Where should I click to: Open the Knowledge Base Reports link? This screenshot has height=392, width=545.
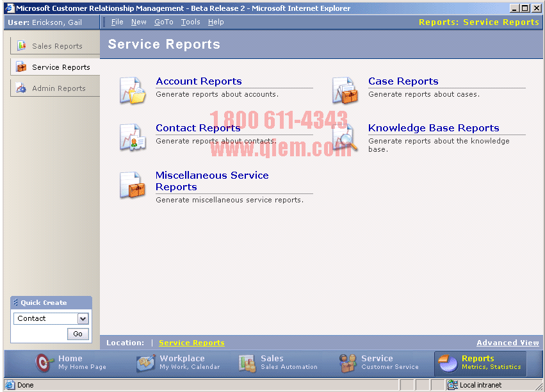click(x=434, y=128)
